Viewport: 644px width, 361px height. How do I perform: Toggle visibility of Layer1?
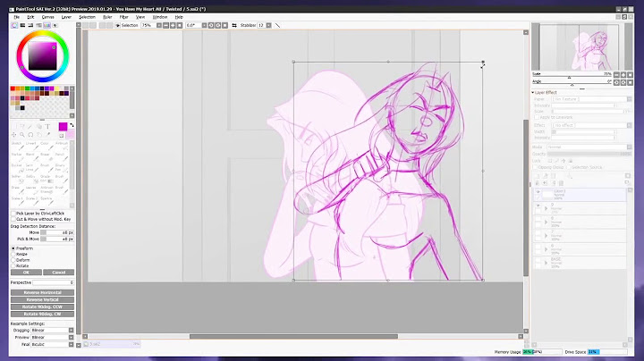coord(538,191)
